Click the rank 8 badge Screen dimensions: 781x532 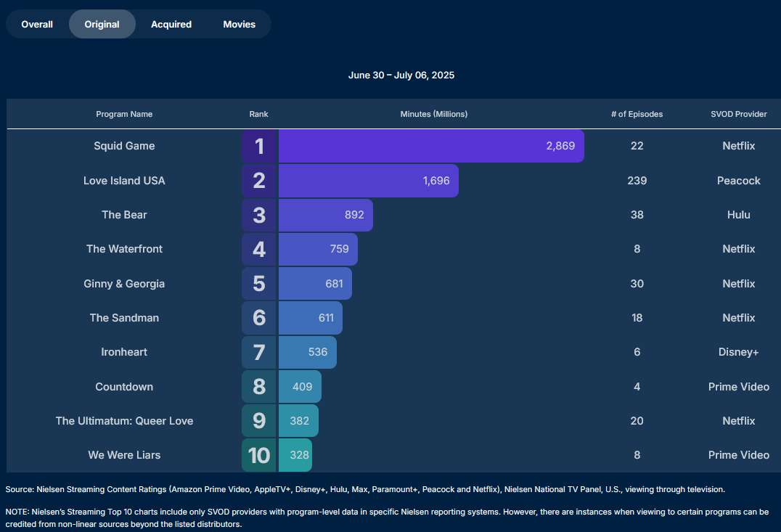[x=259, y=387]
